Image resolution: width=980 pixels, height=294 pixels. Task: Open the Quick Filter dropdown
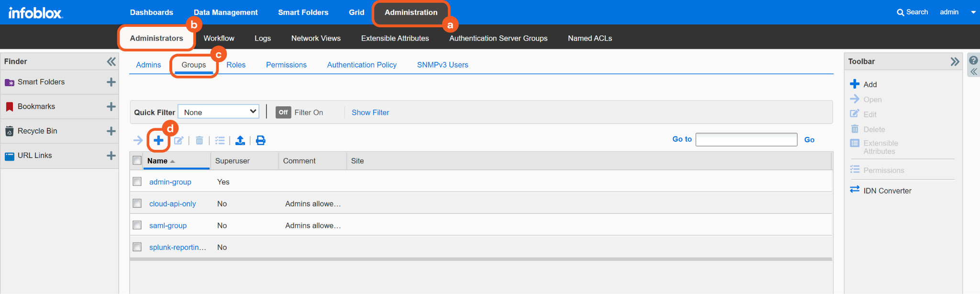point(219,112)
